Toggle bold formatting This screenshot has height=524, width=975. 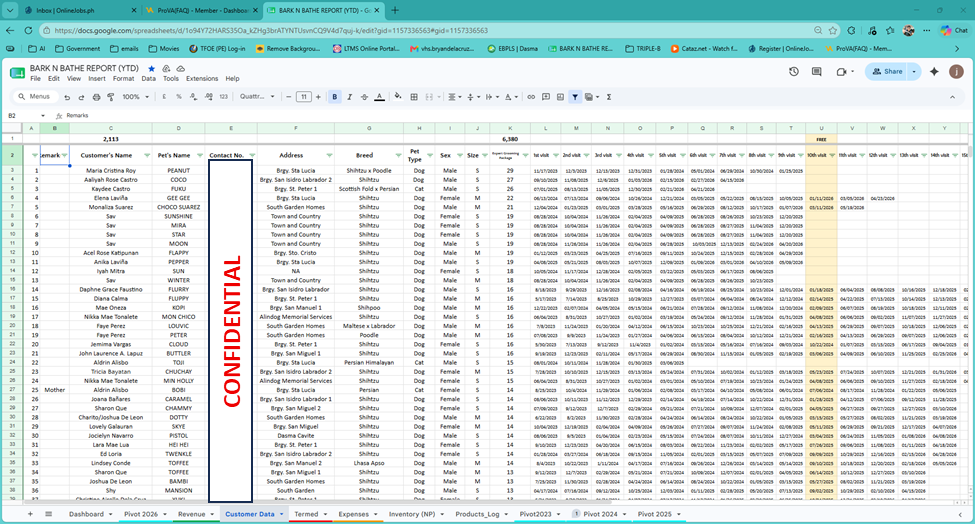[x=335, y=97]
